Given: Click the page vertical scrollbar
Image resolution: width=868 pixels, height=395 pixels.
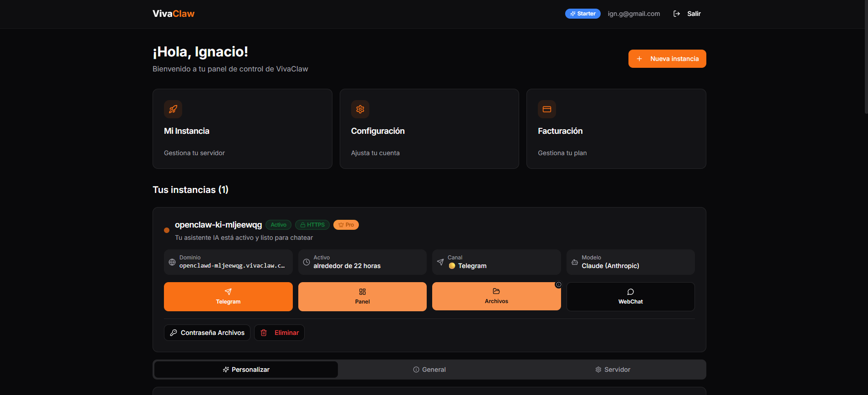Looking at the screenshot, I should (x=866, y=57).
